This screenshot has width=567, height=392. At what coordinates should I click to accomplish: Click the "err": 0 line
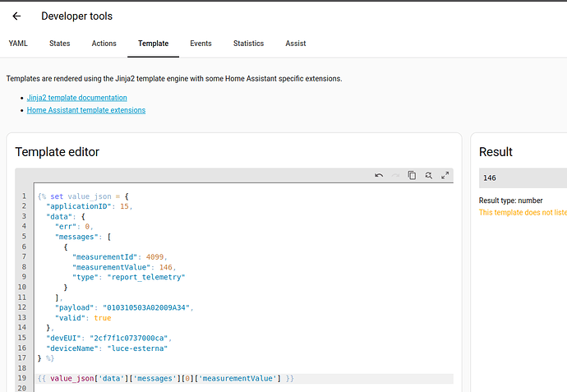(74, 226)
